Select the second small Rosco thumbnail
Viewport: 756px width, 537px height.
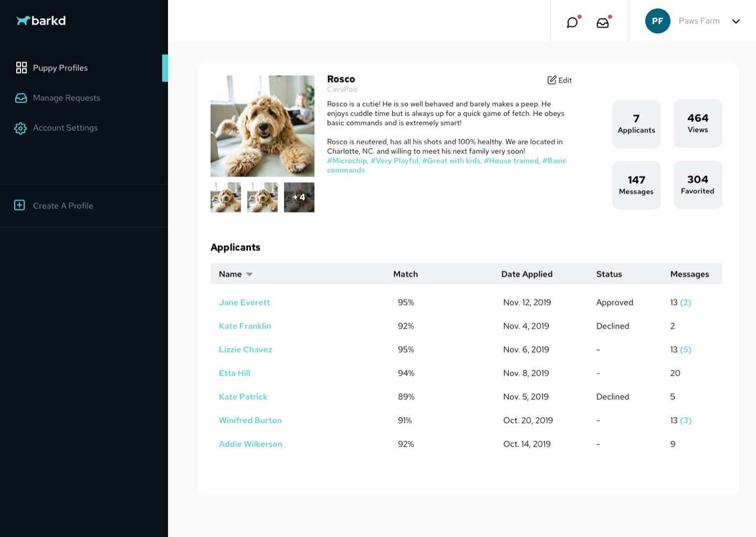tap(262, 198)
